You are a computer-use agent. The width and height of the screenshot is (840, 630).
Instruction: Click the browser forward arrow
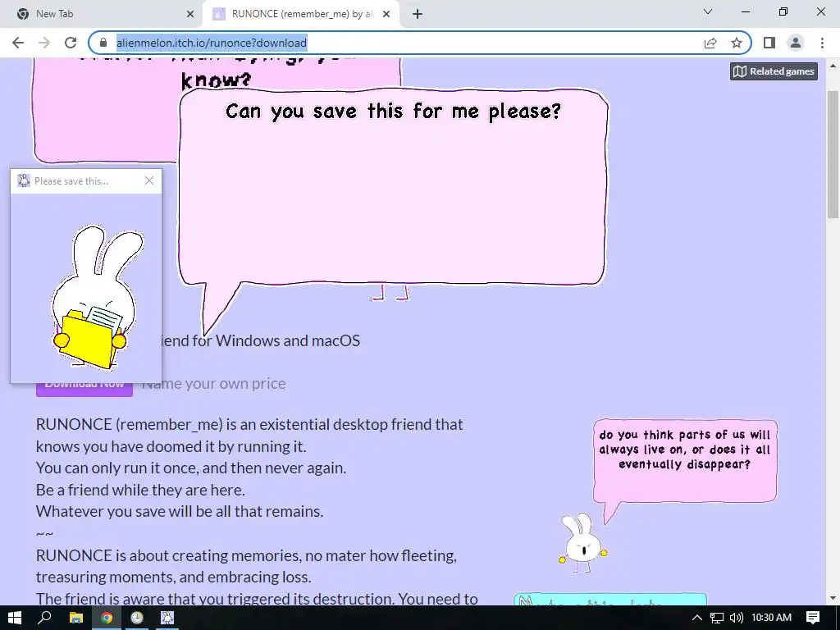[x=44, y=43]
